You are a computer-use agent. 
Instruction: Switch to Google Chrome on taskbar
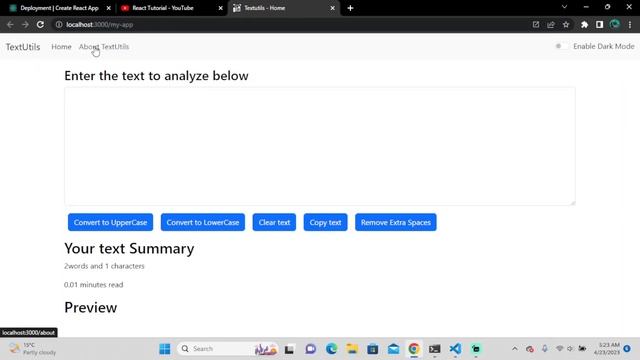(x=414, y=349)
